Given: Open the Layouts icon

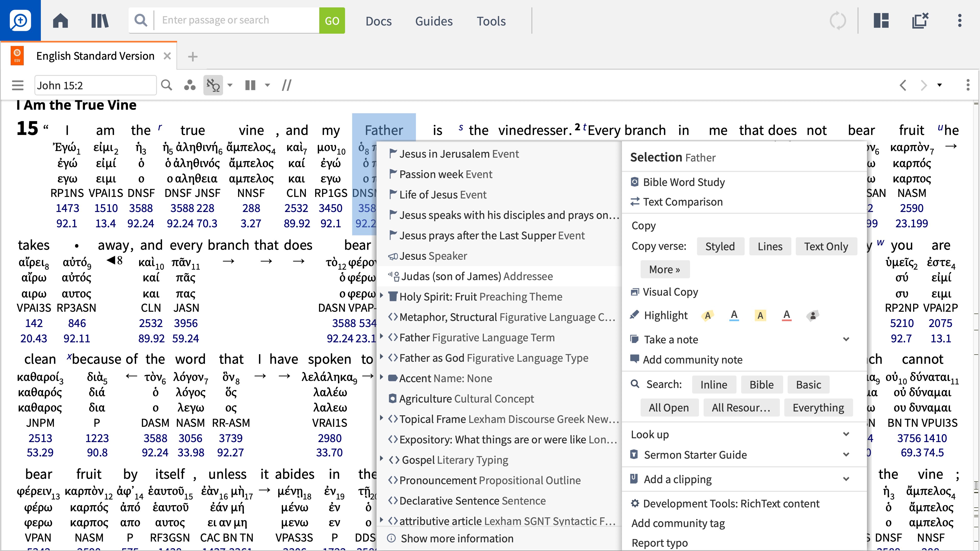Looking at the screenshot, I should click(x=881, y=20).
